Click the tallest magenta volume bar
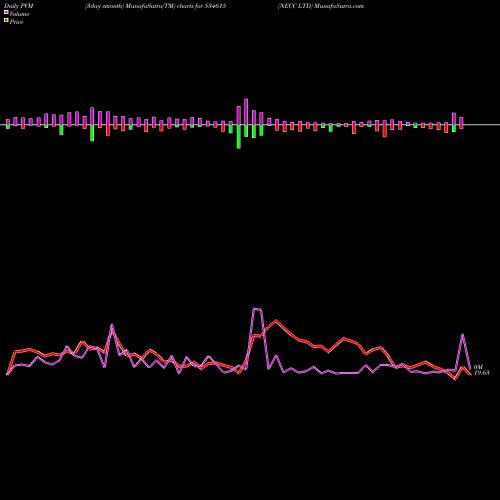 [x=246, y=112]
